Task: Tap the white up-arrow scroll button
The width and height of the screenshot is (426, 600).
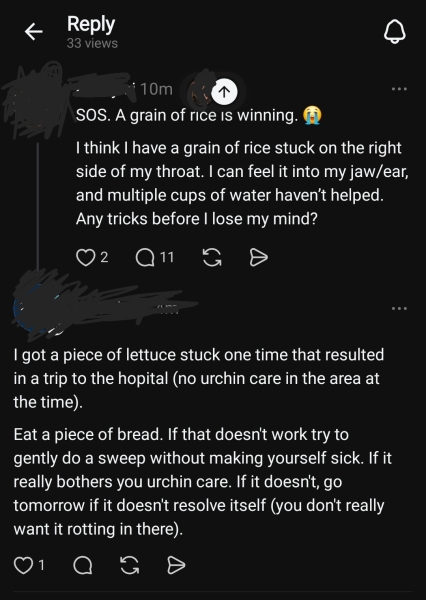Action: click(x=224, y=92)
